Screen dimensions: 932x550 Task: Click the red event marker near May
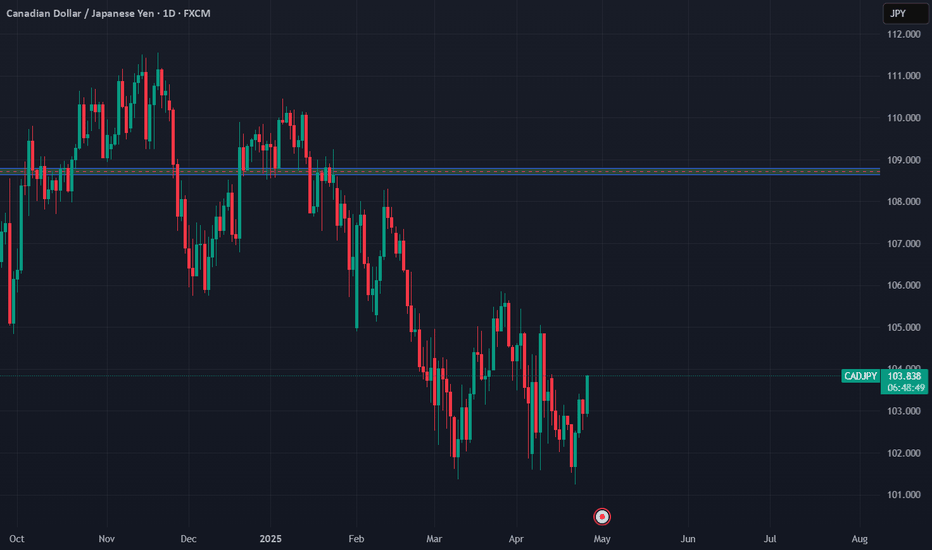(x=602, y=517)
